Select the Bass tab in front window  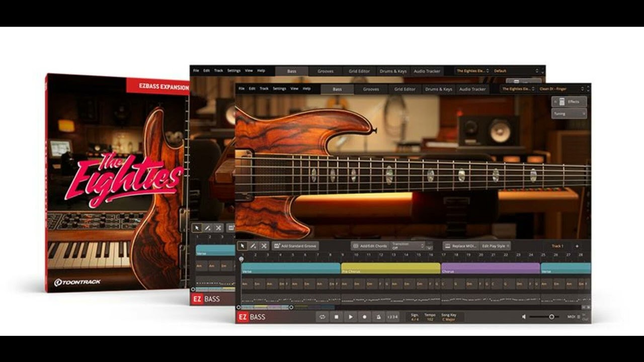[x=337, y=89]
